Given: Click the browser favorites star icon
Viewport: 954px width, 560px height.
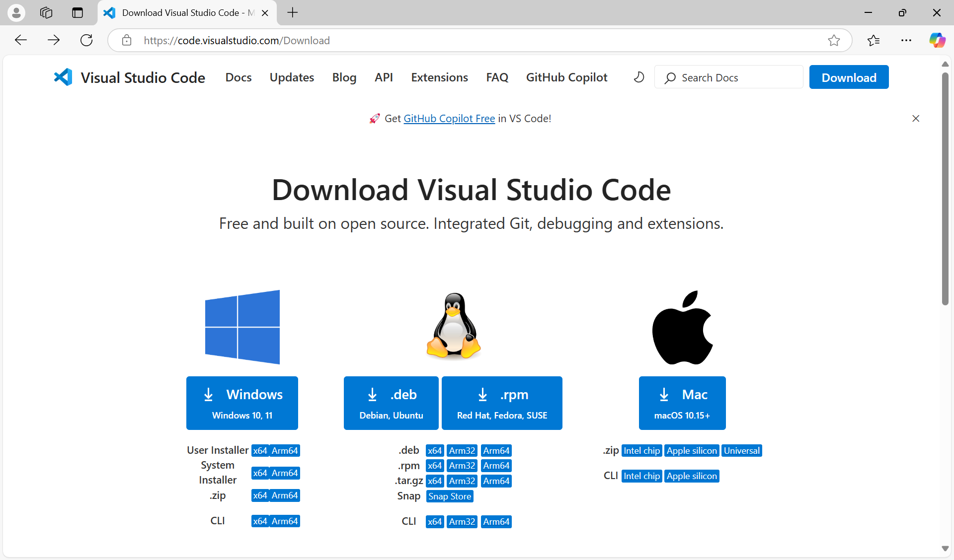Looking at the screenshot, I should (x=874, y=40).
